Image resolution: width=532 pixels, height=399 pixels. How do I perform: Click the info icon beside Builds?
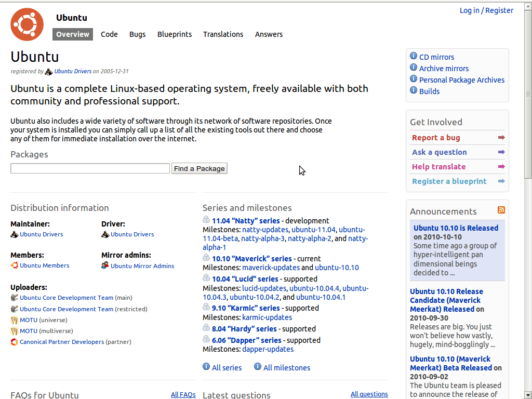414,90
